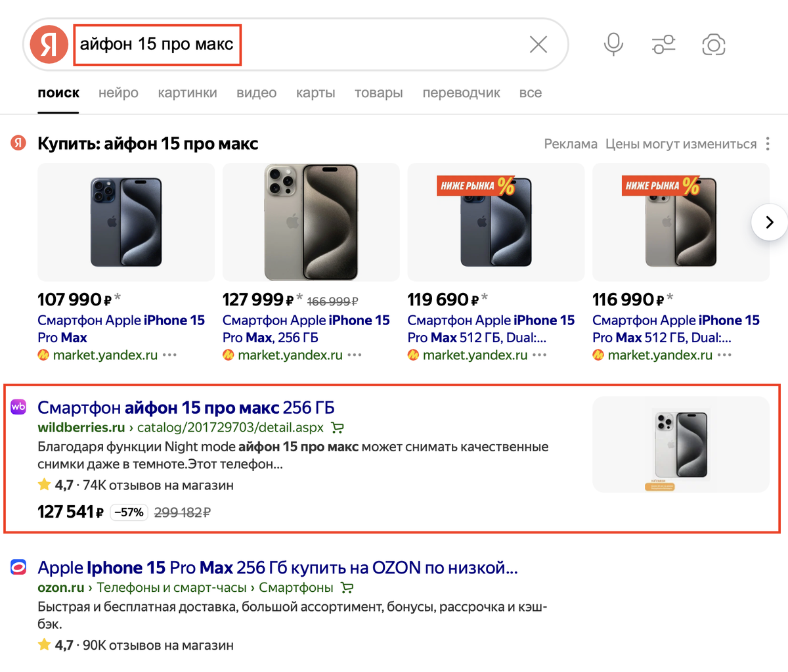Click Цены могут измениться text
The width and height of the screenshot is (788, 672).
(681, 144)
